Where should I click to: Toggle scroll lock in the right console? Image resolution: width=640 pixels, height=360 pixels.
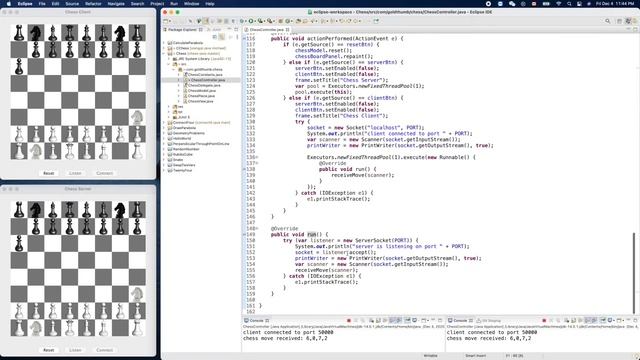(x=573, y=320)
